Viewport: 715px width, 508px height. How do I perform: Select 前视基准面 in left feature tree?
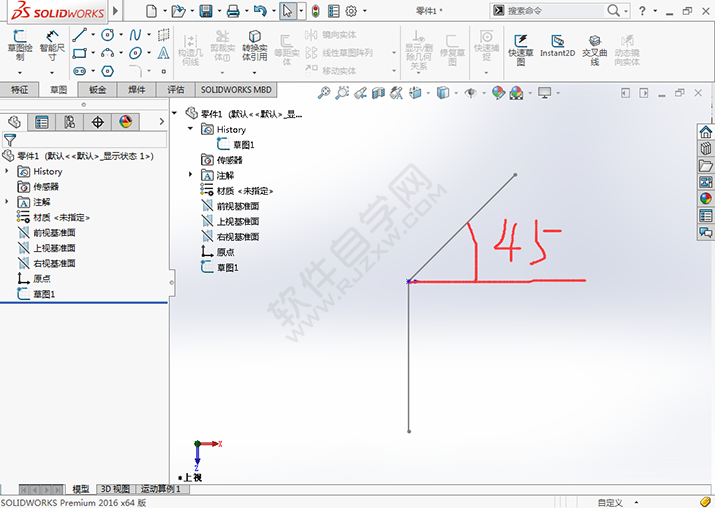54,233
